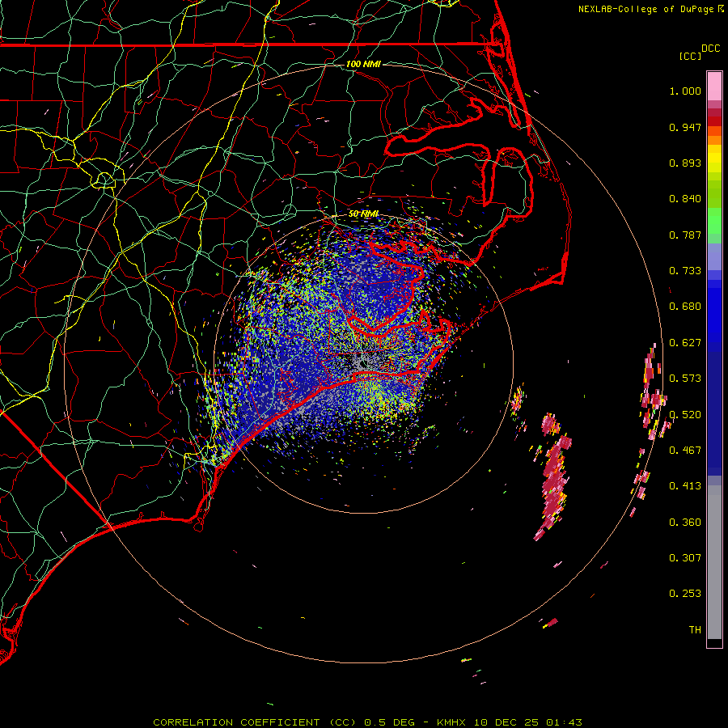Select the 0.787 legend value
Viewport: 728px width, 728px height.
click(685, 235)
